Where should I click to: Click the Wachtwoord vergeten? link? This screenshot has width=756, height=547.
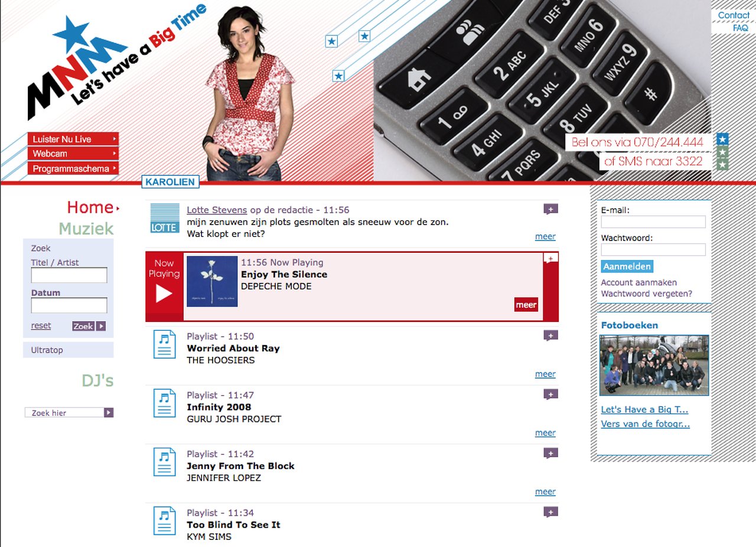pos(646,294)
